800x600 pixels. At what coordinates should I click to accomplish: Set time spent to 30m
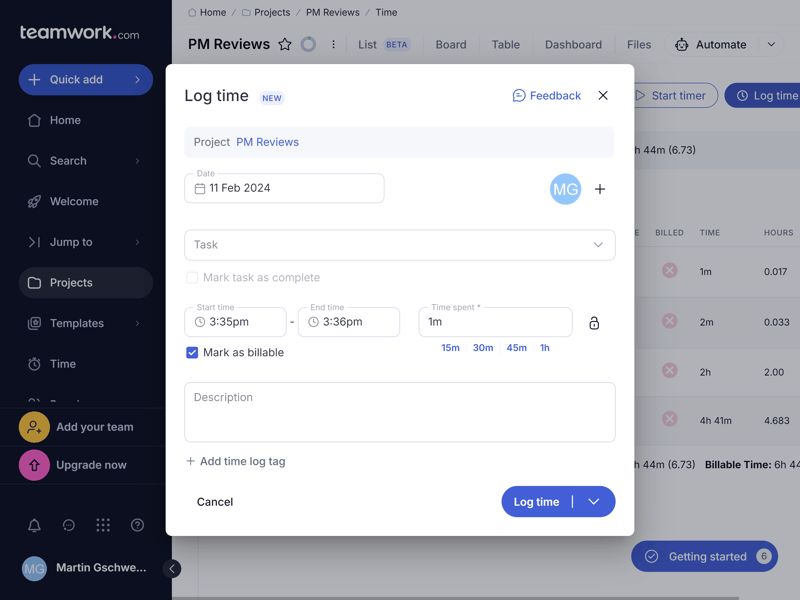pos(483,348)
